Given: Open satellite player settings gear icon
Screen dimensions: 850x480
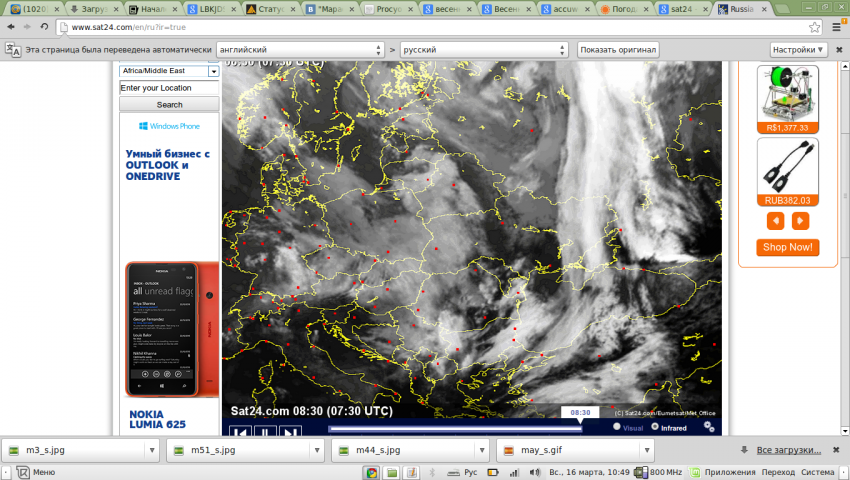Looking at the screenshot, I should click(x=709, y=427).
